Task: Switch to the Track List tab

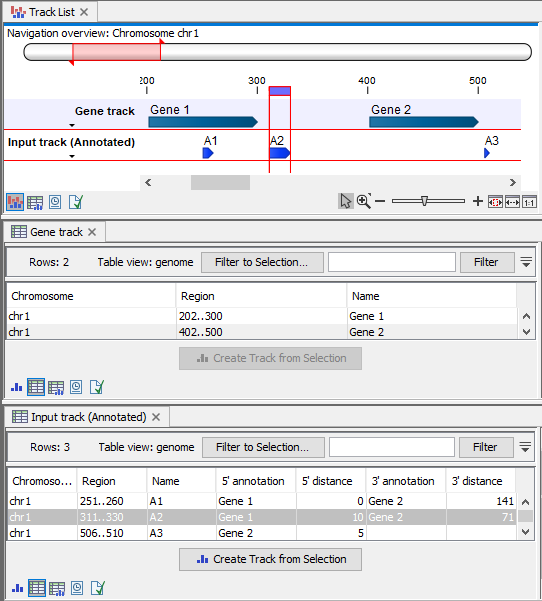Action: [x=50, y=12]
